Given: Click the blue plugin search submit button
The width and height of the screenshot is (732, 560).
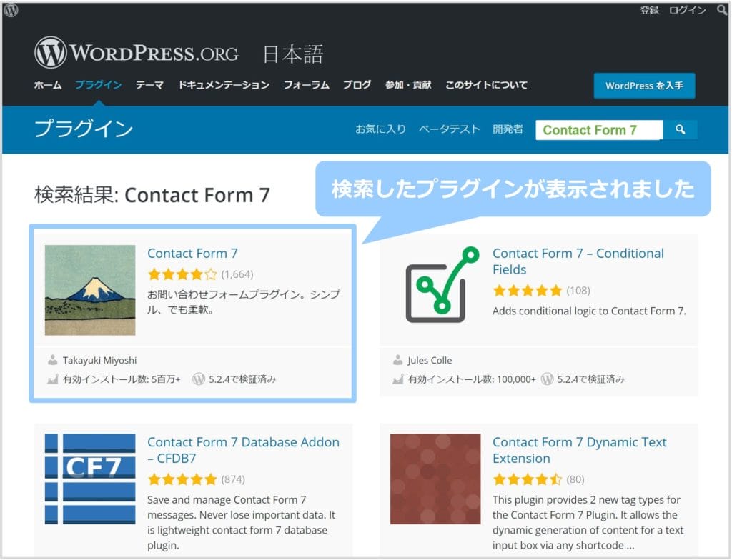Looking at the screenshot, I should (x=680, y=129).
